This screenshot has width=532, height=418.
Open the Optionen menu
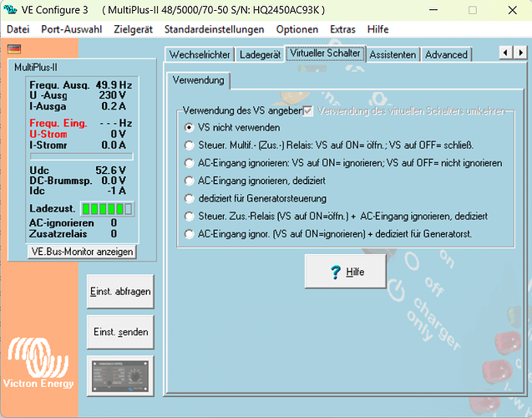coord(297,29)
